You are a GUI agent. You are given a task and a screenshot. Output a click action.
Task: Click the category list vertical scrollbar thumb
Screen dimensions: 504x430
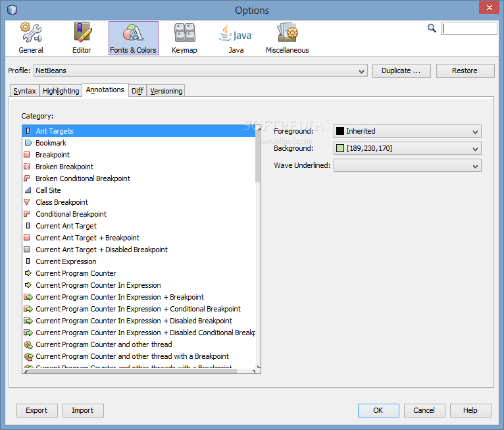(x=258, y=157)
